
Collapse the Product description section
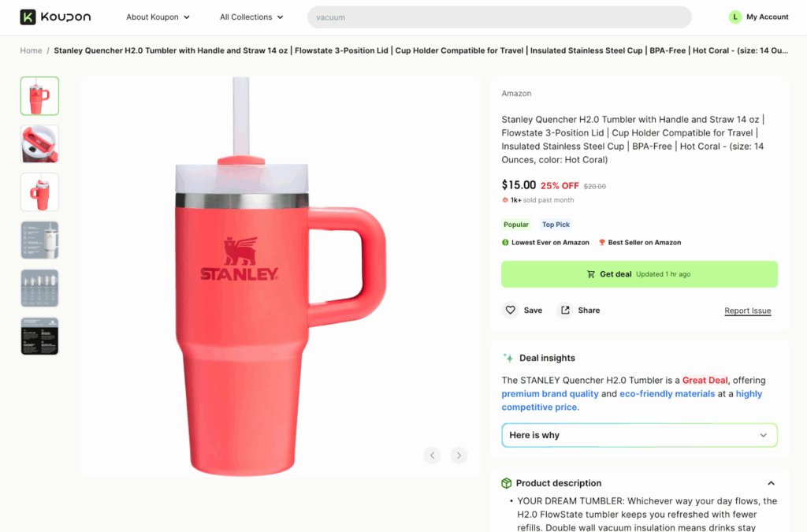tap(771, 483)
